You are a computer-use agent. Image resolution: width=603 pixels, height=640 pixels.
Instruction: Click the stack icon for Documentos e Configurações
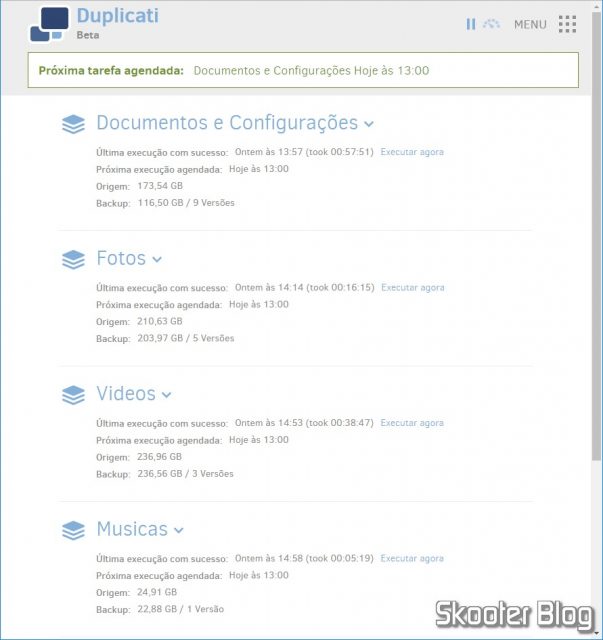[73, 124]
